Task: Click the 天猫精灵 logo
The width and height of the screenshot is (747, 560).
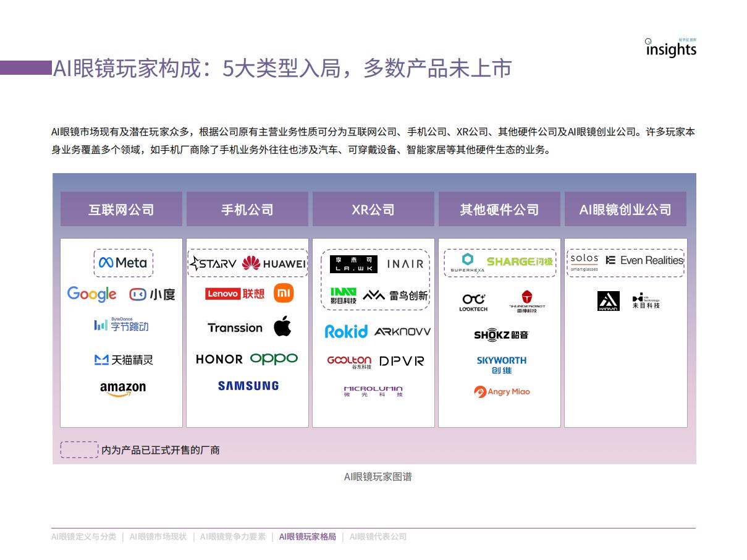Action: 123,359
